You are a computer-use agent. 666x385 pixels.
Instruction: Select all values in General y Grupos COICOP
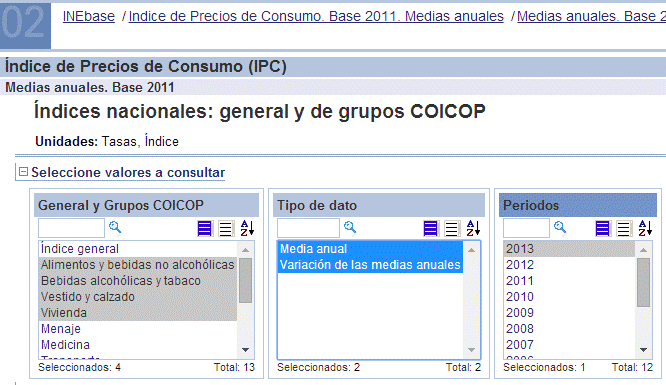[205, 229]
